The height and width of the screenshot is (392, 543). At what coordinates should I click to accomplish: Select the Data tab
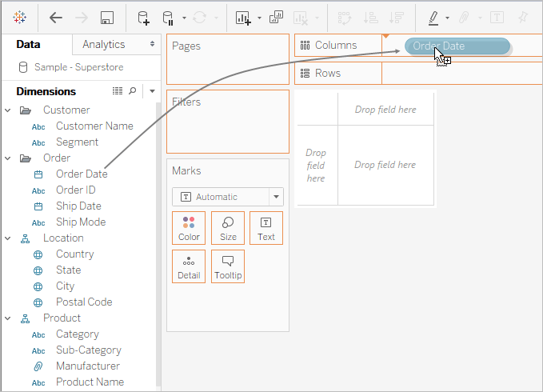click(x=29, y=45)
